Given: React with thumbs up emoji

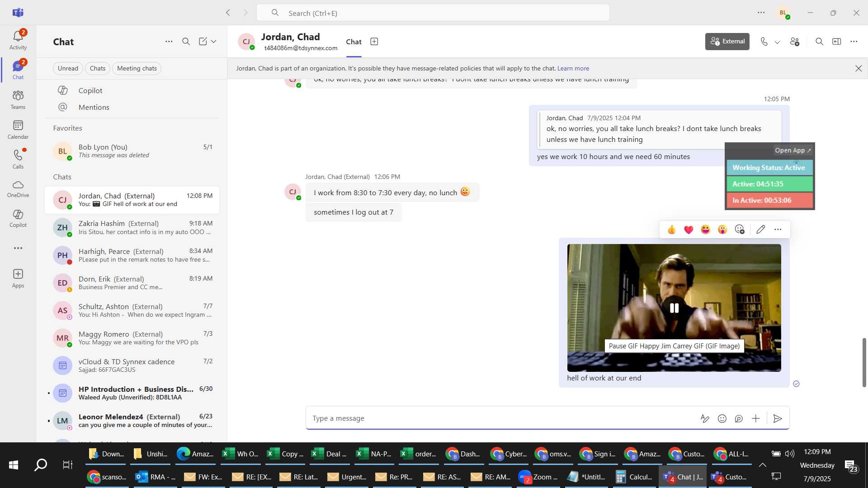Looking at the screenshot, I should coord(672,230).
